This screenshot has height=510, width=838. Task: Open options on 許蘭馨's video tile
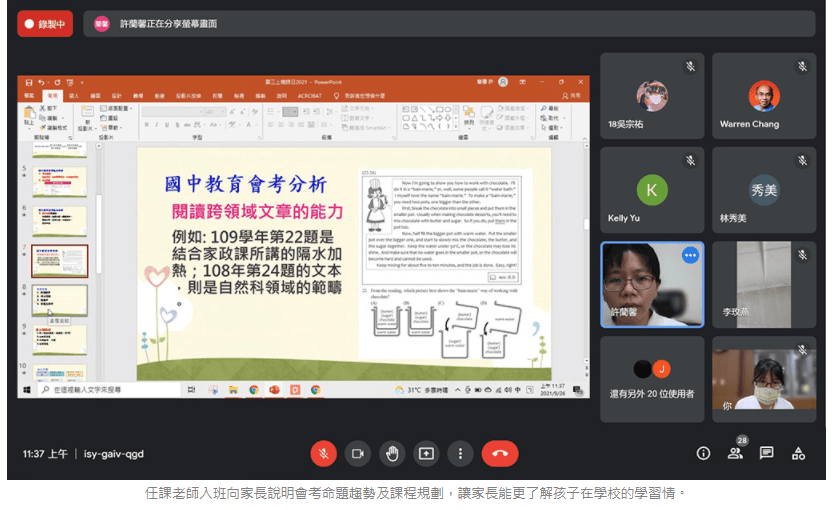[689, 255]
